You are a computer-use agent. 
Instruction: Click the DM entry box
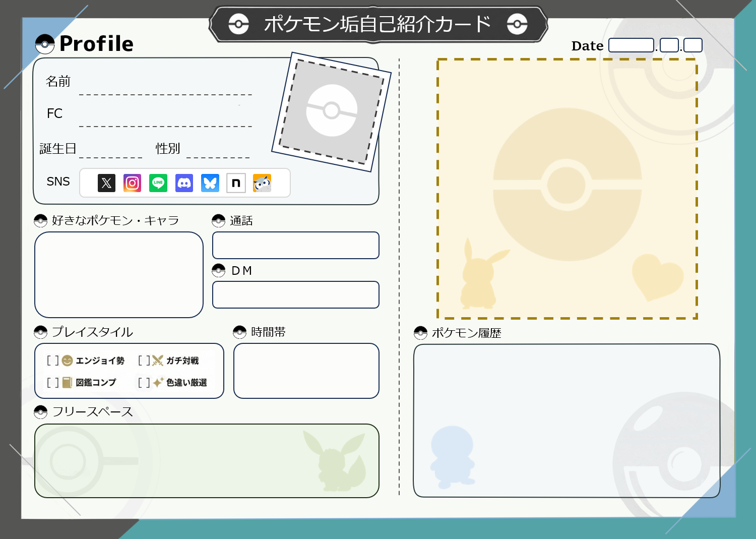tap(296, 294)
